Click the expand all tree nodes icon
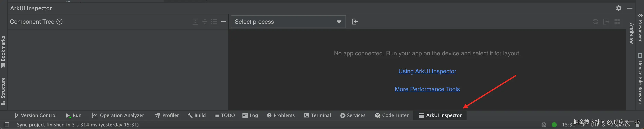 pyautogui.click(x=195, y=22)
